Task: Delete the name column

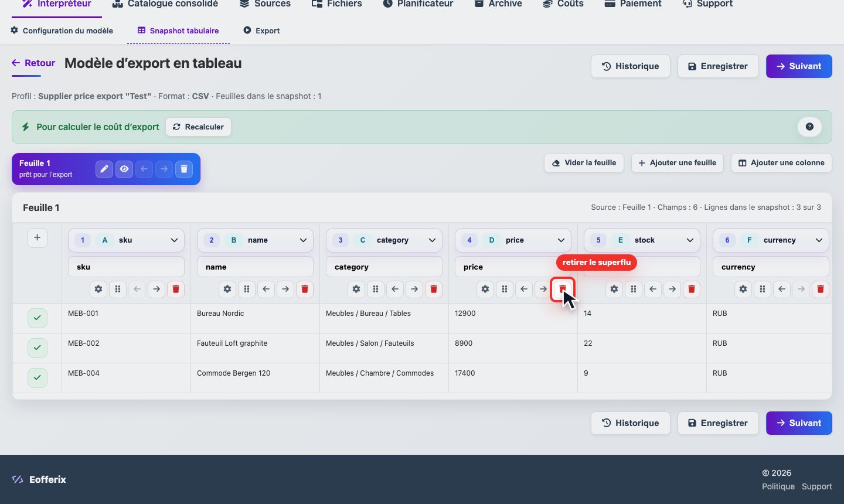Action: (305, 289)
